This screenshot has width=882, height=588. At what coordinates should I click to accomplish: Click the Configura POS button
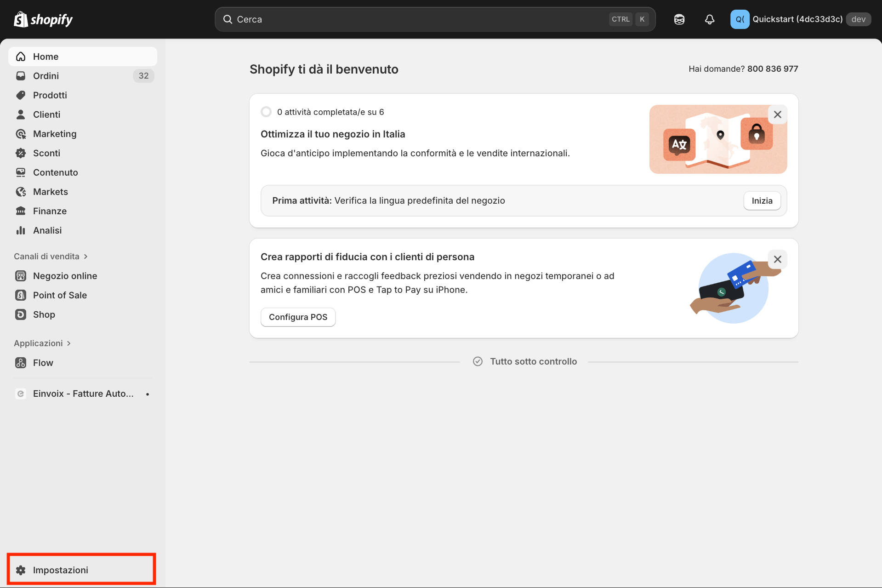(x=298, y=317)
